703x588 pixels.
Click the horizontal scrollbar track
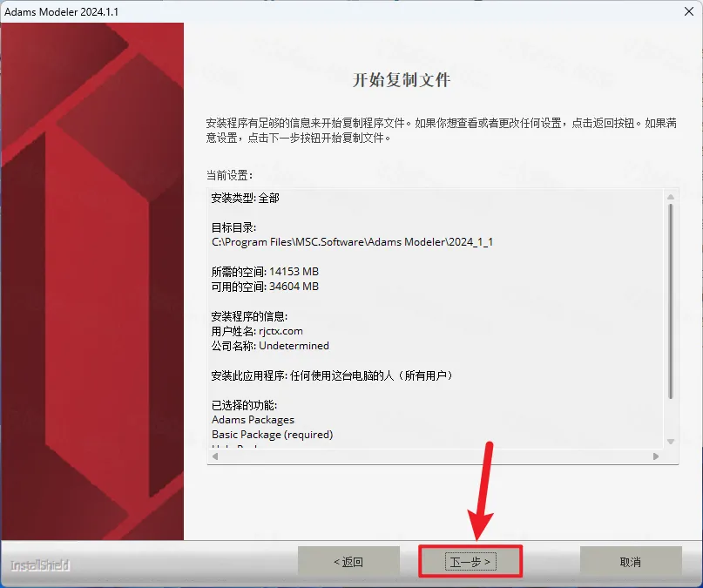point(436,456)
